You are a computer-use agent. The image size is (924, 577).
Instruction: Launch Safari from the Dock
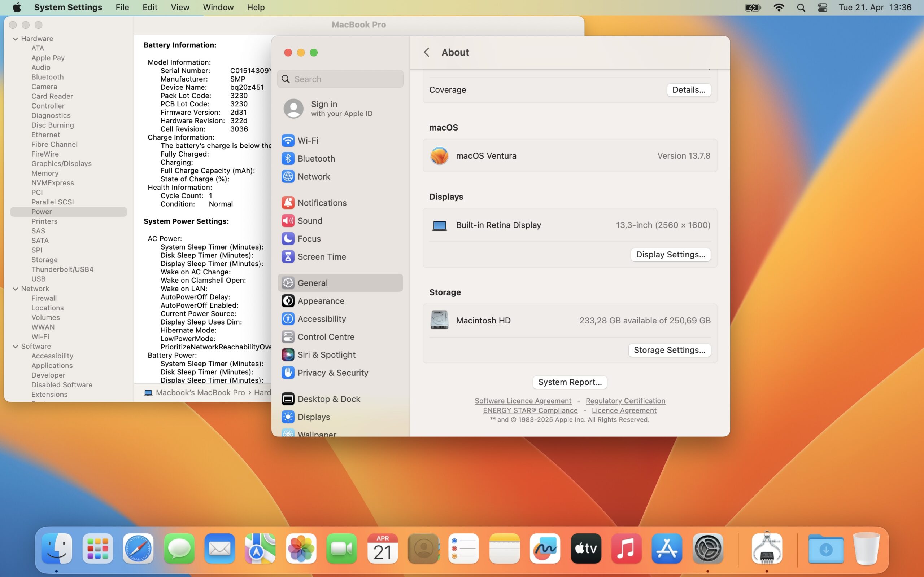tap(138, 549)
